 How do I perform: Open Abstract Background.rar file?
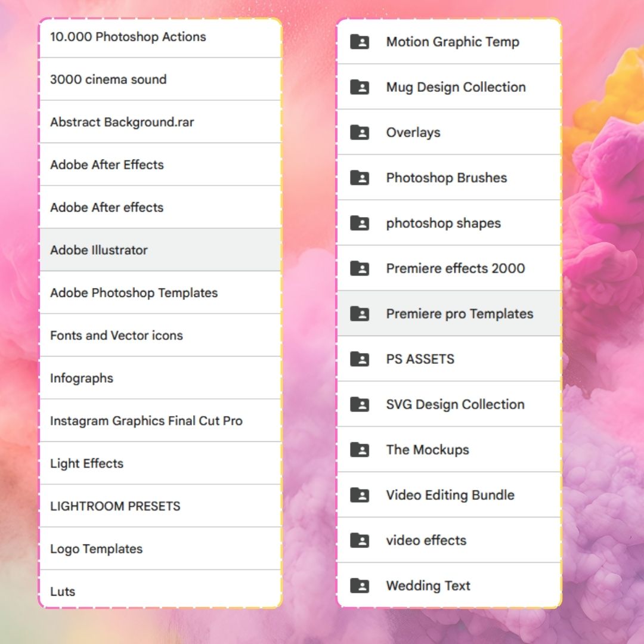(x=122, y=122)
